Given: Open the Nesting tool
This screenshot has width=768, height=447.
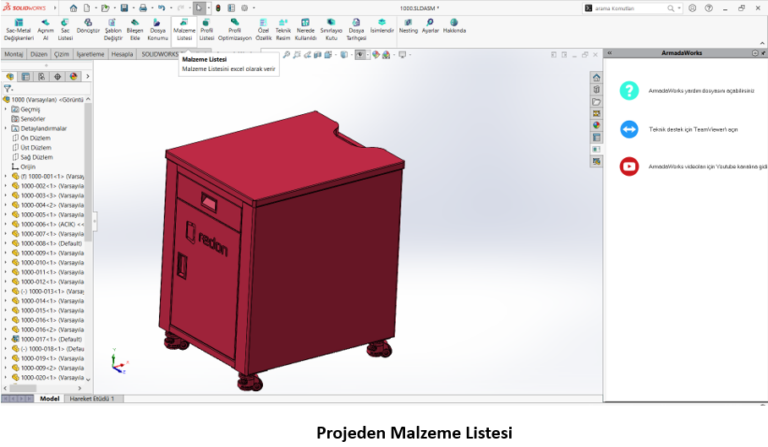Looking at the screenshot, I should [x=408, y=26].
